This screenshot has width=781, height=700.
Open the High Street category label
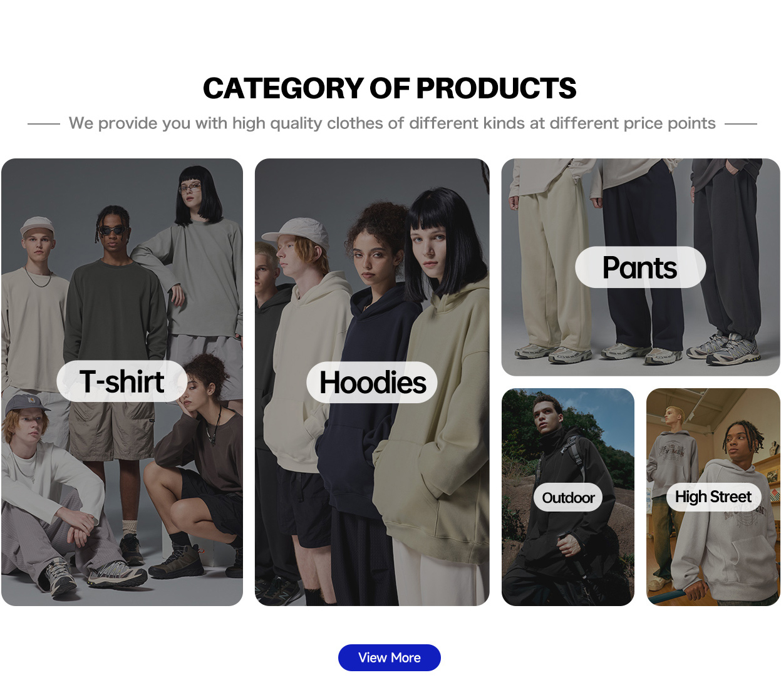click(x=713, y=497)
